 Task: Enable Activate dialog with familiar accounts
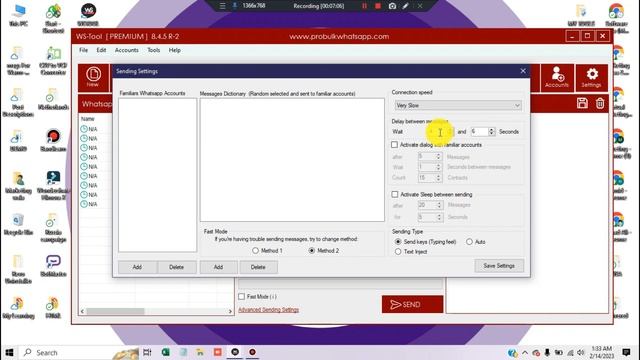point(395,145)
